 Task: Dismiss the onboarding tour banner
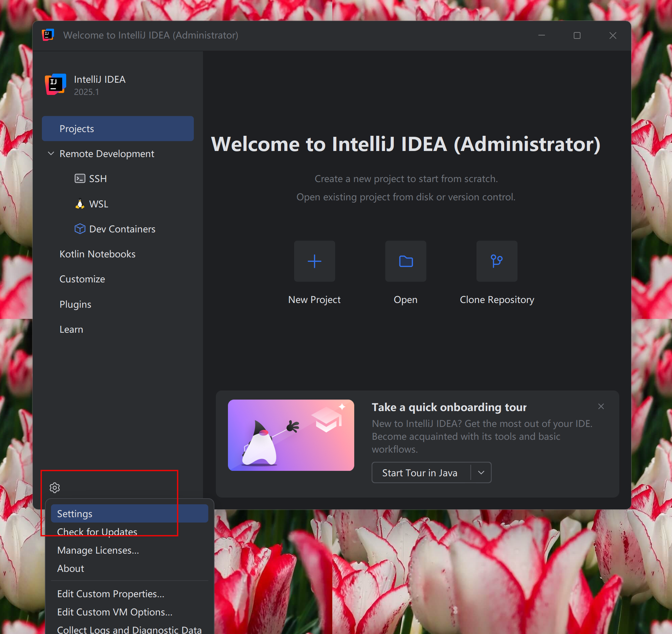click(x=601, y=406)
